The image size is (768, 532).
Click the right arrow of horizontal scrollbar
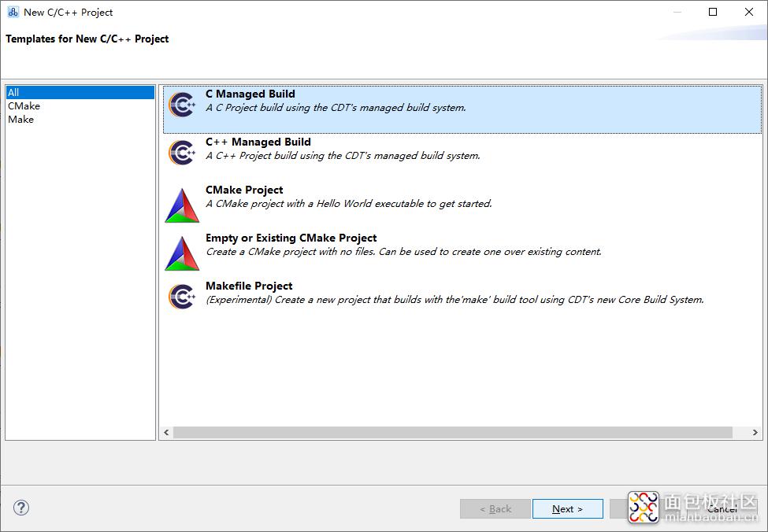[x=755, y=433]
